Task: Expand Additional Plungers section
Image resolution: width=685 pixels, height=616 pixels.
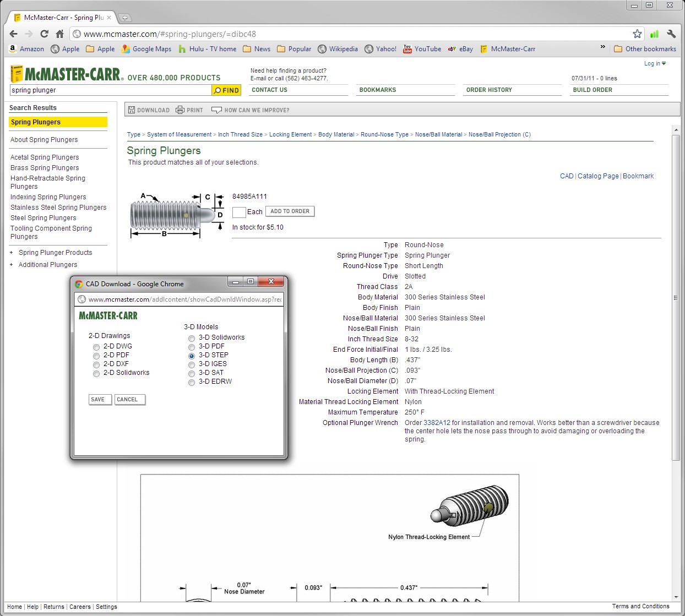Action: 48,265
